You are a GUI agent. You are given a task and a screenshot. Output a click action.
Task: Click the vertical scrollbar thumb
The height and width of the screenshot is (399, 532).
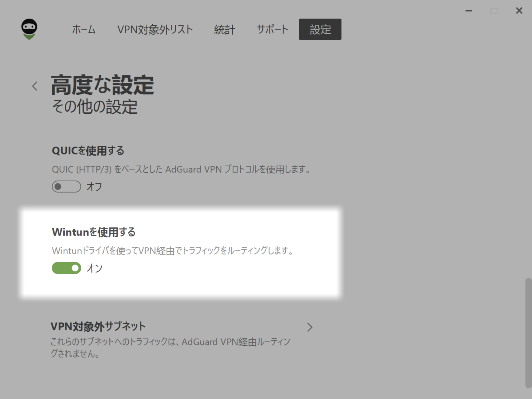(x=528, y=333)
